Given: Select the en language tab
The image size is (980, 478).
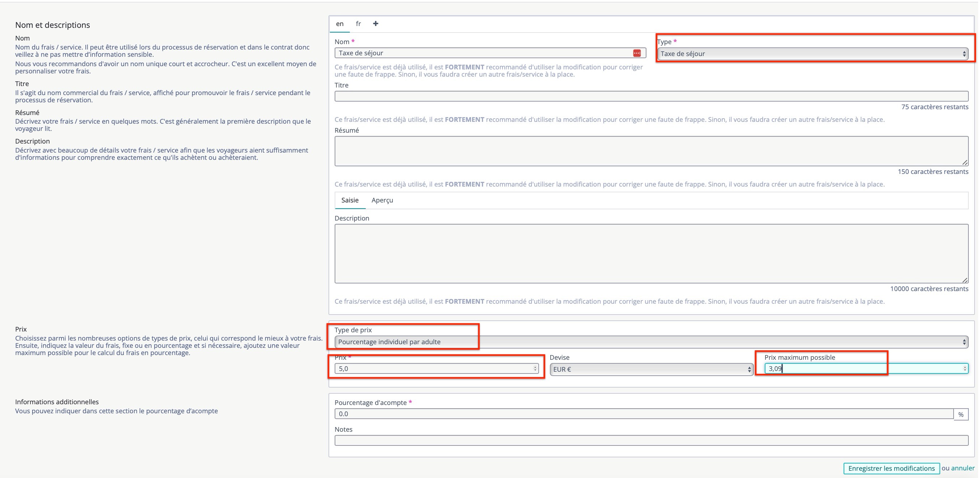Looking at the screenshot, I should [340, 24].
